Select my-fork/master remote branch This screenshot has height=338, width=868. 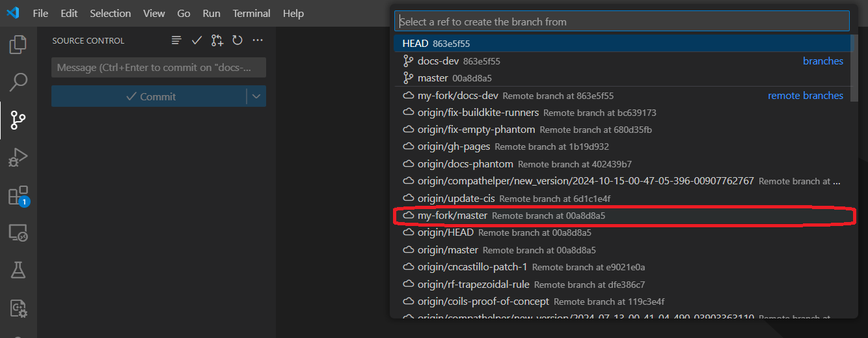pyautogui.click(x=452, y=216)
